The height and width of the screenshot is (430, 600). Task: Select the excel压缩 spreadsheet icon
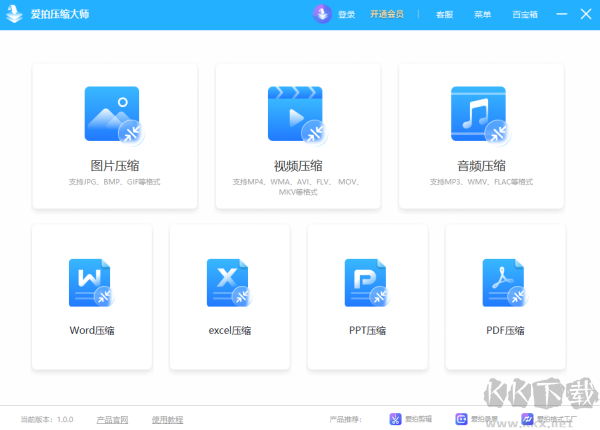click(x=229, y=283)
